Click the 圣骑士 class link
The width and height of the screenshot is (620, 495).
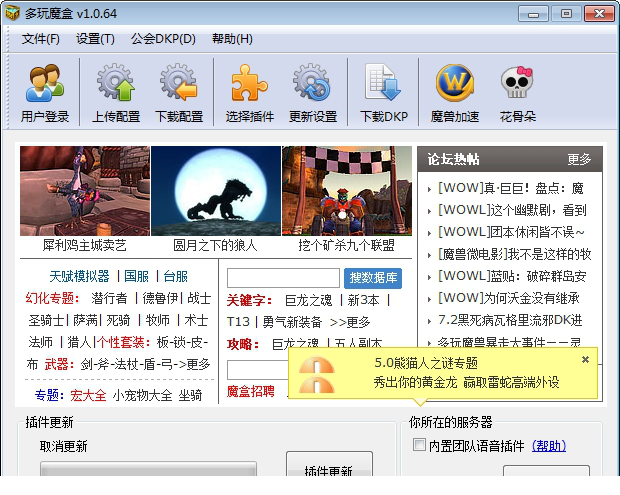(x=46, y=320)
